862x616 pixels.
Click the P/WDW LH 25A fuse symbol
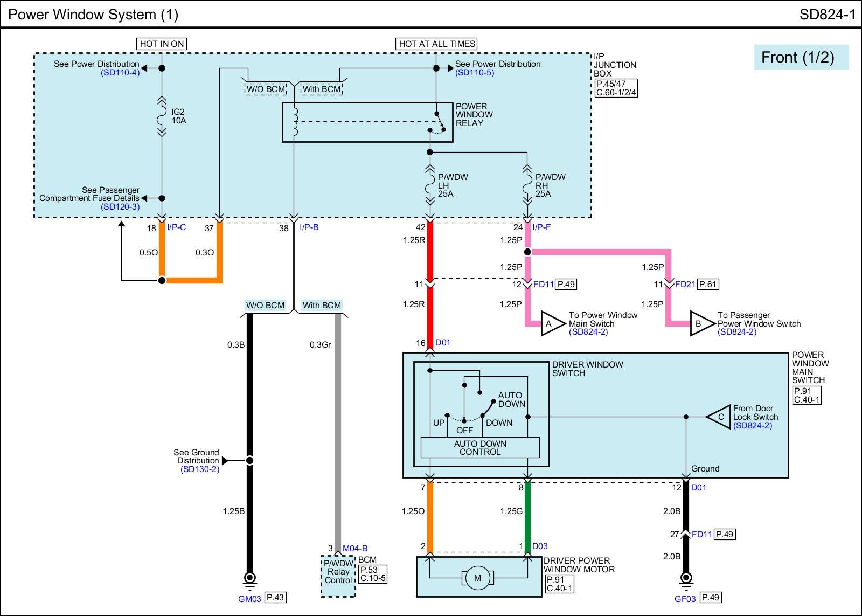[x=430, y=186]
